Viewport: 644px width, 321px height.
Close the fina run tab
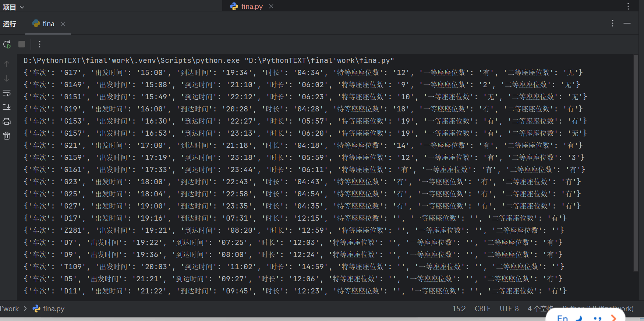[63, 24]
